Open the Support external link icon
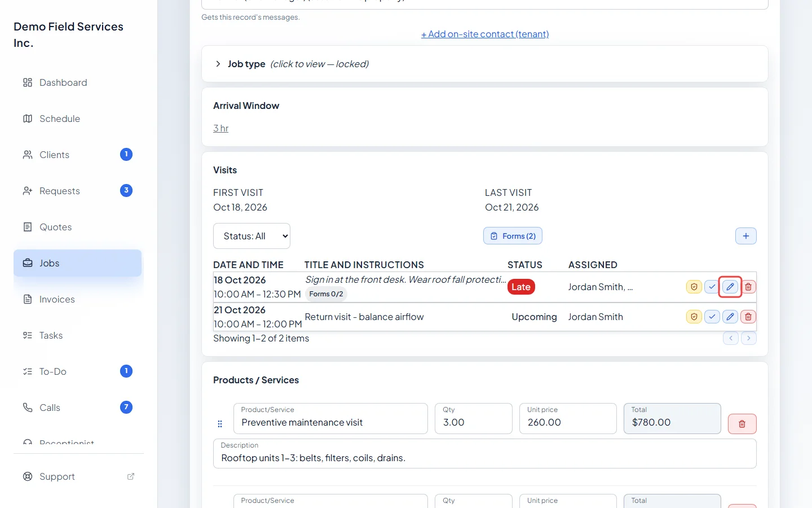The height and width of the screenshot is (508, 812). (131, 476)
